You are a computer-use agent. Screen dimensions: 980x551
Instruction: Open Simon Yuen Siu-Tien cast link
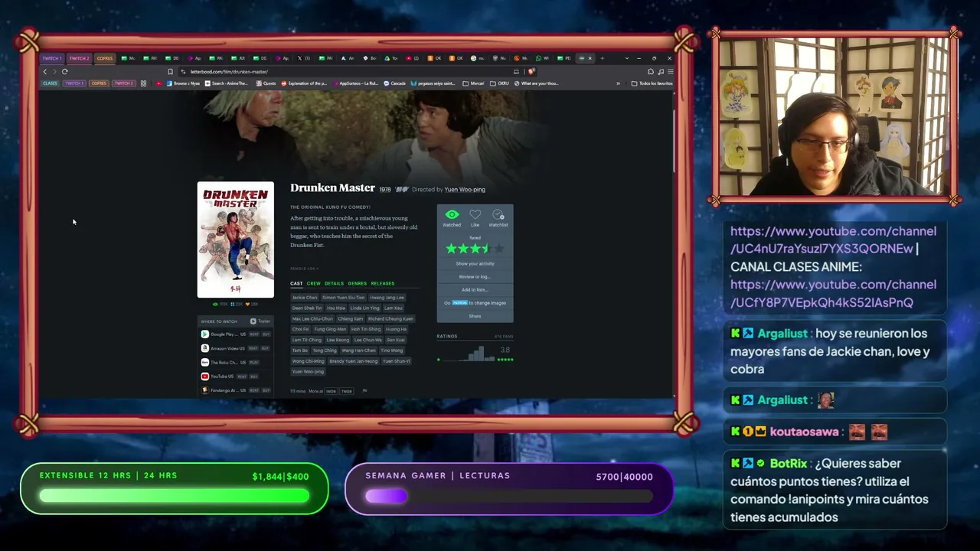(x=344, y=298)
